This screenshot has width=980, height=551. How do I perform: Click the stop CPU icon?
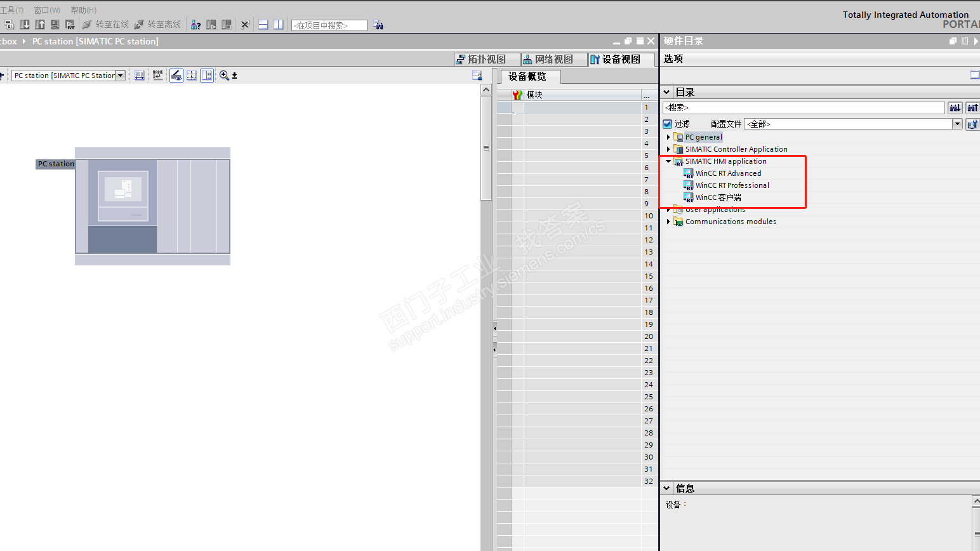click(227, 25)
